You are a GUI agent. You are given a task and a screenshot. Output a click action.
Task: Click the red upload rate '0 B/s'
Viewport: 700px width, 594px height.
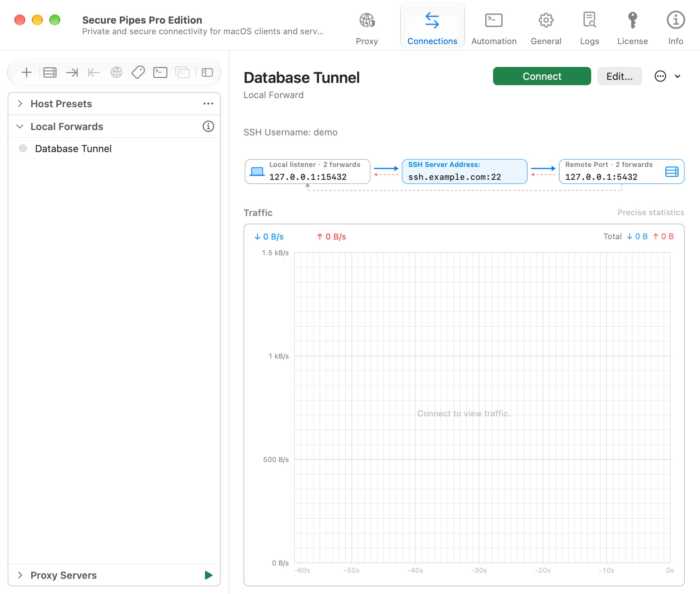pyautogui.click(x=331, y=237)
